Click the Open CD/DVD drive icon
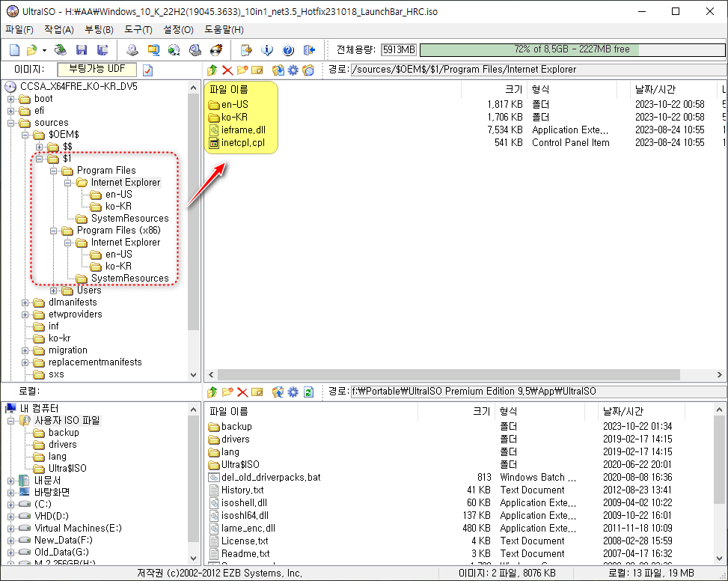Screen dimensions: 728x581 (x=61, y=49)
